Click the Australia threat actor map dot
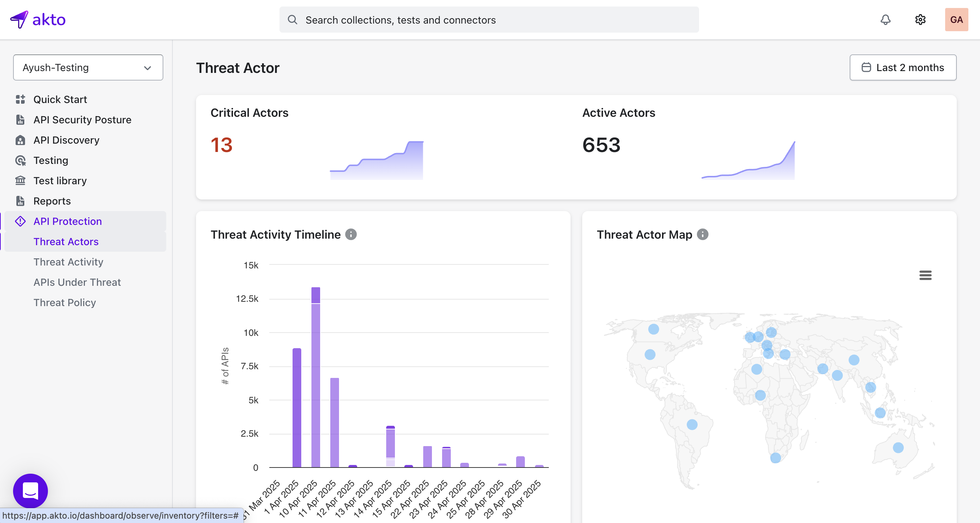This screenshot has width=980, height=523. click(x=898, y=448)
